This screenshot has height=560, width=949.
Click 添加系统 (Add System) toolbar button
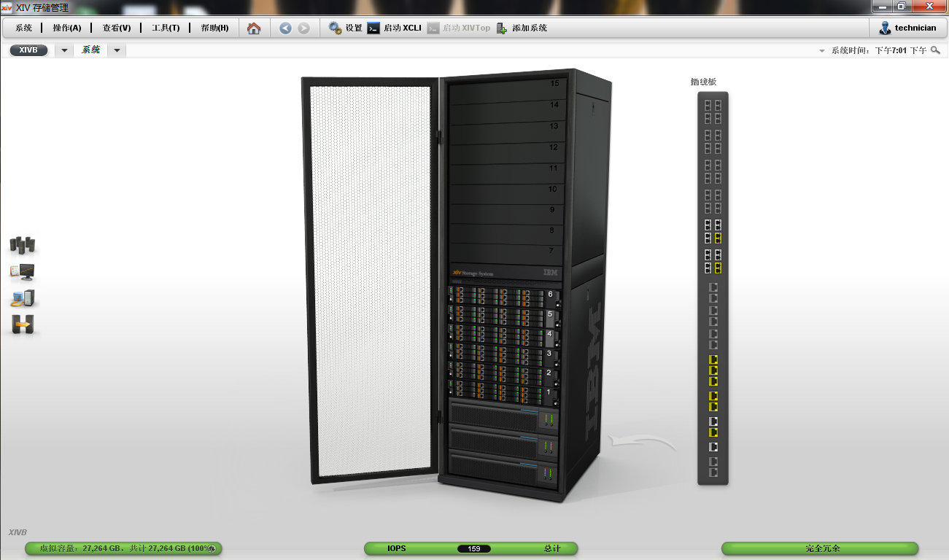522,28
